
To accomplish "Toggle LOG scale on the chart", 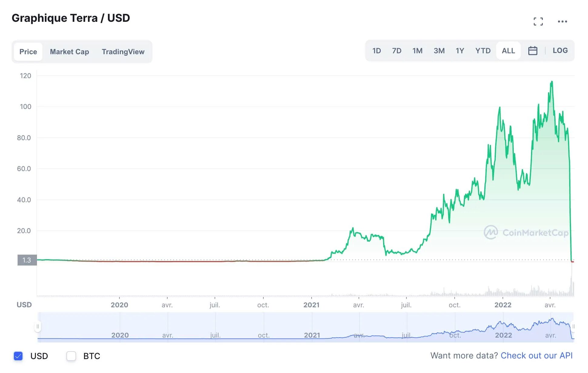I will (x=560, y=51).
